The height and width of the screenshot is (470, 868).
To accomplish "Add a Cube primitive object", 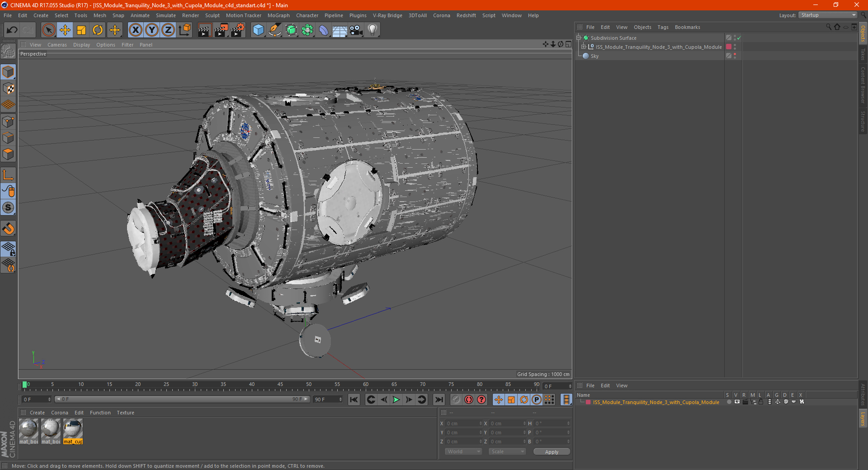I will (x=258, y=30).
